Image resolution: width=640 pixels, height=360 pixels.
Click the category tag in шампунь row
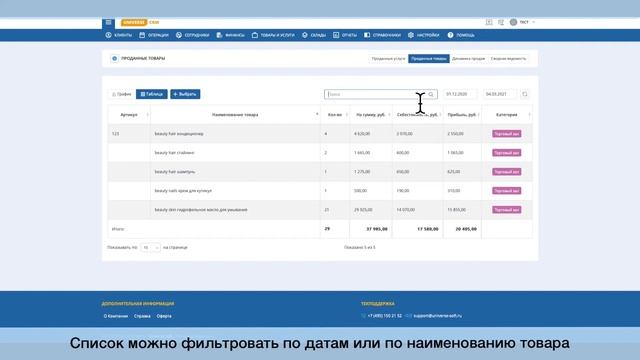[x=507, y=172]
